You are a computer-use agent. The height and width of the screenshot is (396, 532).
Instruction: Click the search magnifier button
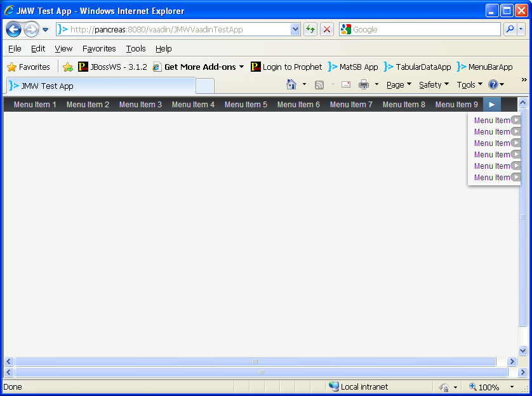[510, 29]
